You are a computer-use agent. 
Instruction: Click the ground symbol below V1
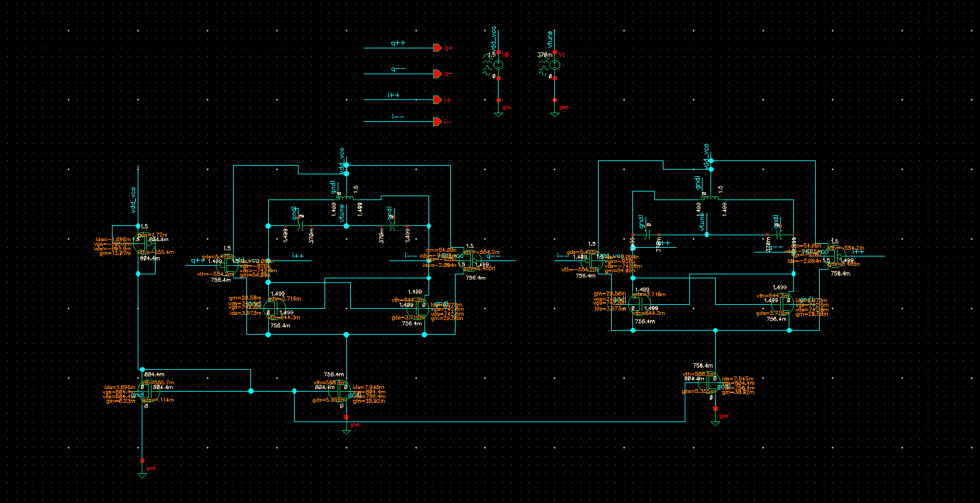tap(555, 113)
